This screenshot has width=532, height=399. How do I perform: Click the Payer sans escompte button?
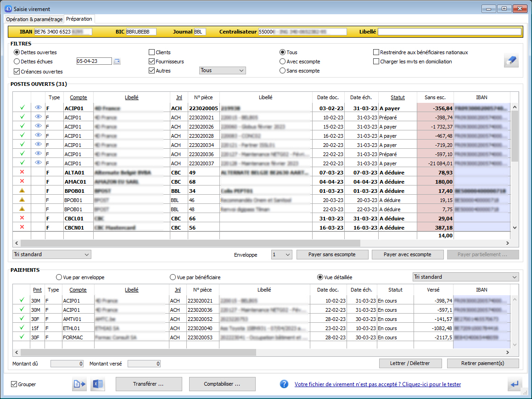[332, 254]
